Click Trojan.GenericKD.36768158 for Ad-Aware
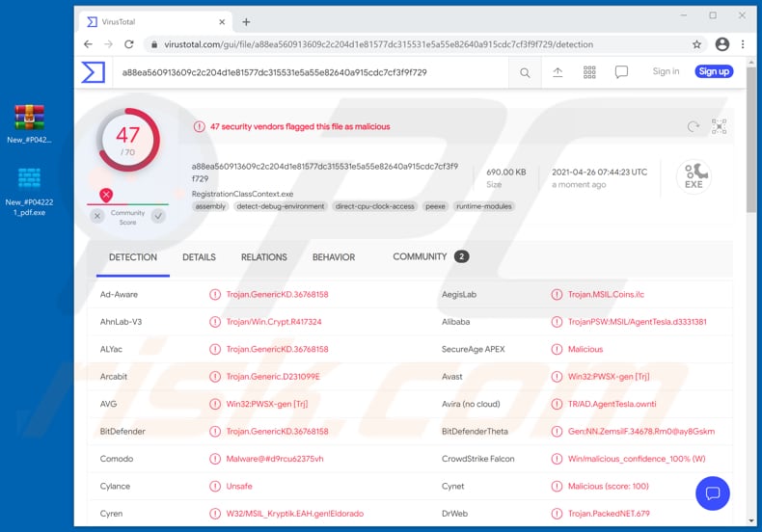 277,295
